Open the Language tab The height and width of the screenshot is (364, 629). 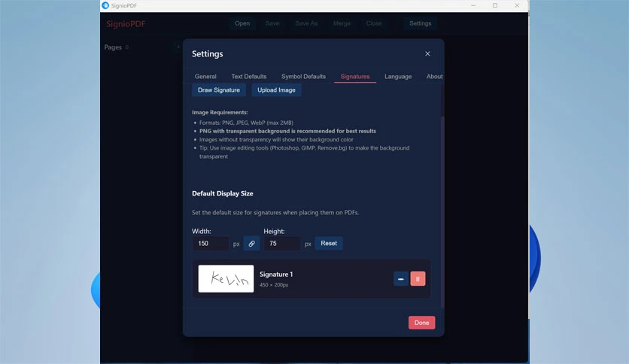[x=398, y=77]
